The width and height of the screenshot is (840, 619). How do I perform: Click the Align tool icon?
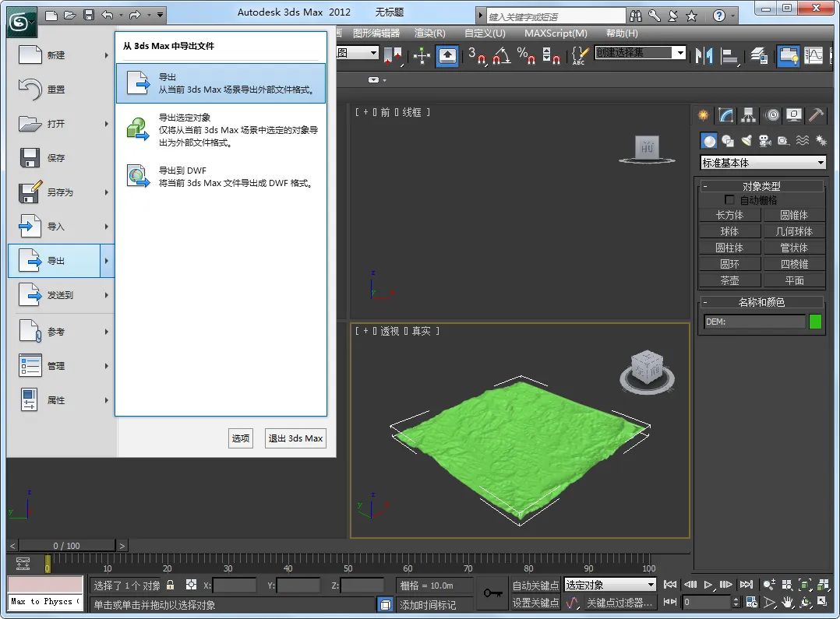point(729,56)
